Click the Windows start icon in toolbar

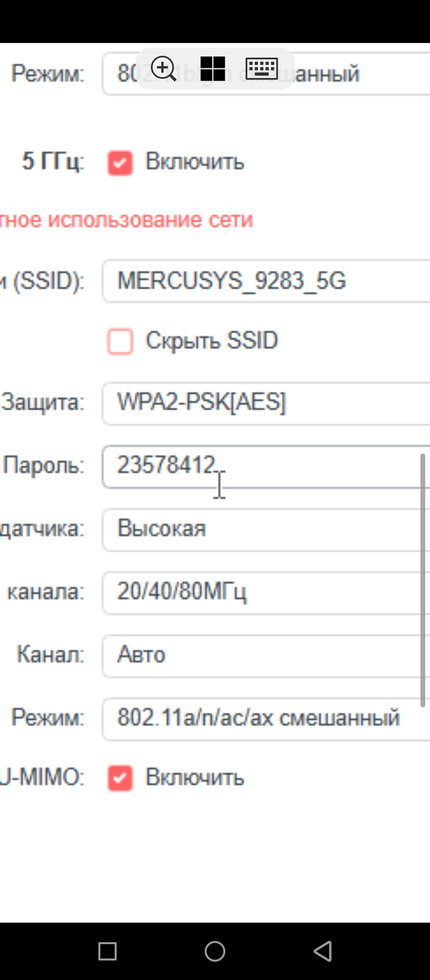[x=213, y=68]
